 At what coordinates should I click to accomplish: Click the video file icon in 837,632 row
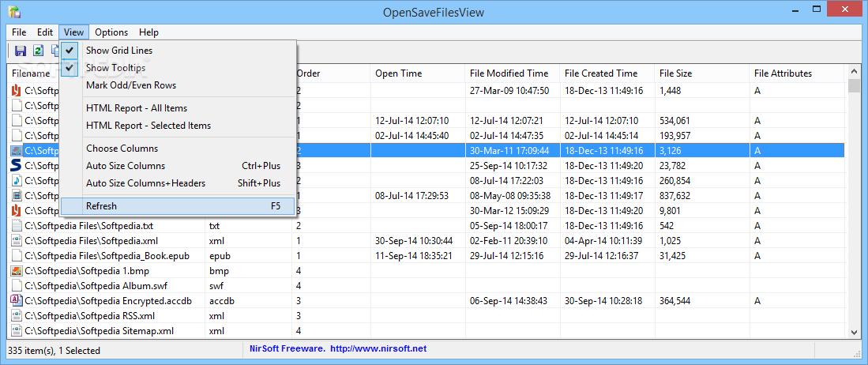tap(16, 195)
